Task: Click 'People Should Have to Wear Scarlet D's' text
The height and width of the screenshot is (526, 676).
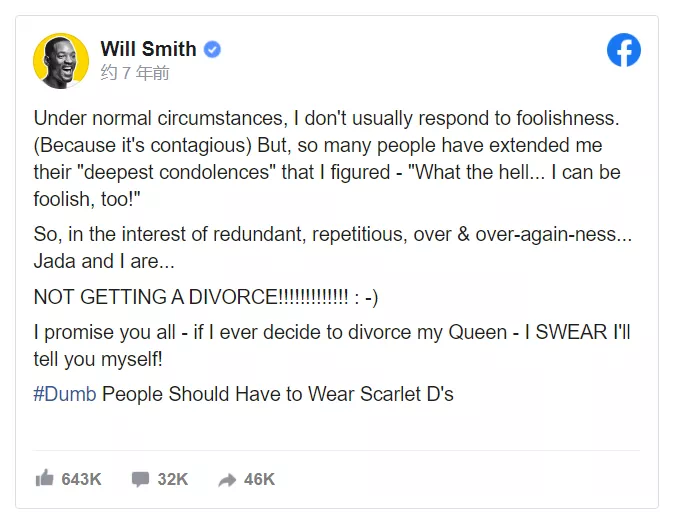Action: coord(278,394)
